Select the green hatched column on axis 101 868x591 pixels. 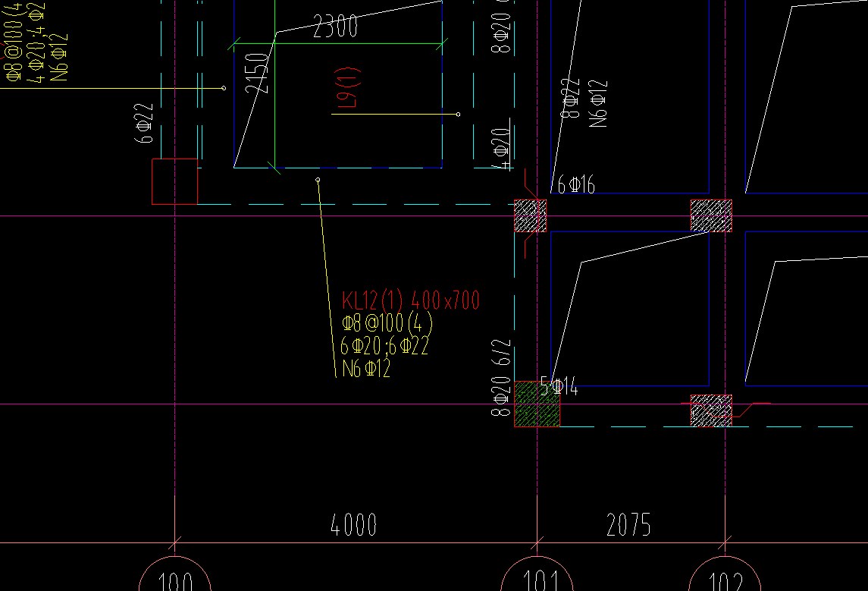click(x=537, y=404)
